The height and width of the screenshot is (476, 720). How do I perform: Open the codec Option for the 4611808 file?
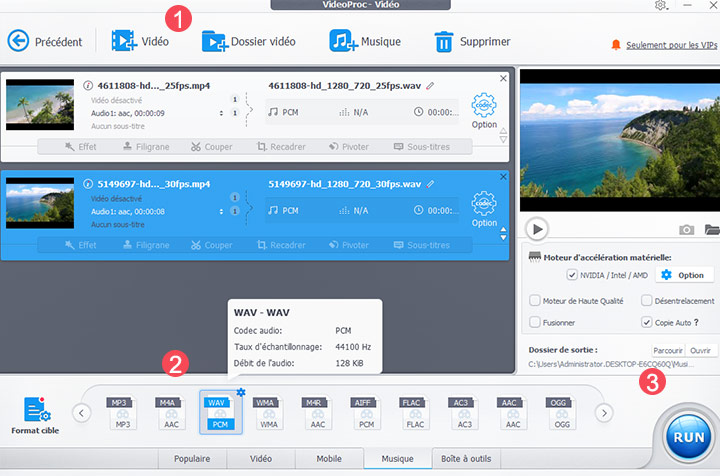pos(484,111)
